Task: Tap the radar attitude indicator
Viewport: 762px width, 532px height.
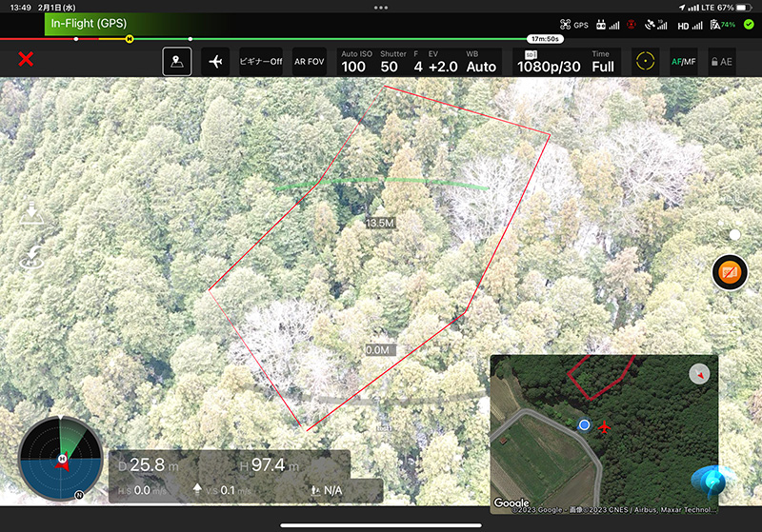Action: 62,460
